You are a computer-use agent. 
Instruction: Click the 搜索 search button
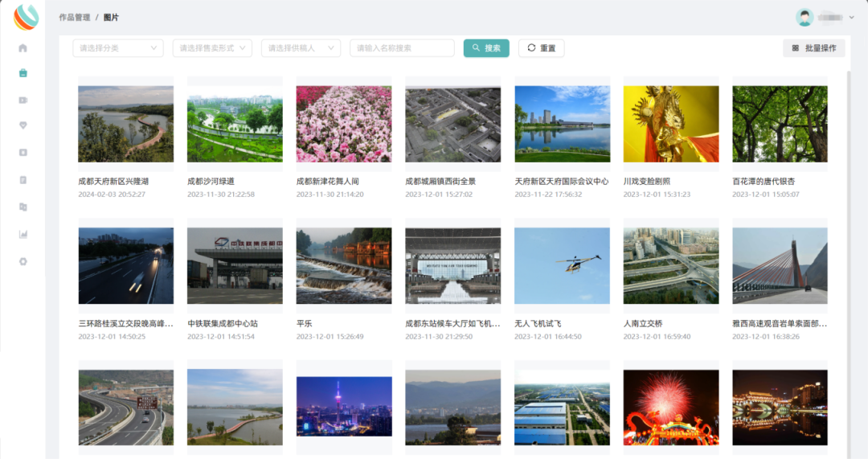(486, 48)
